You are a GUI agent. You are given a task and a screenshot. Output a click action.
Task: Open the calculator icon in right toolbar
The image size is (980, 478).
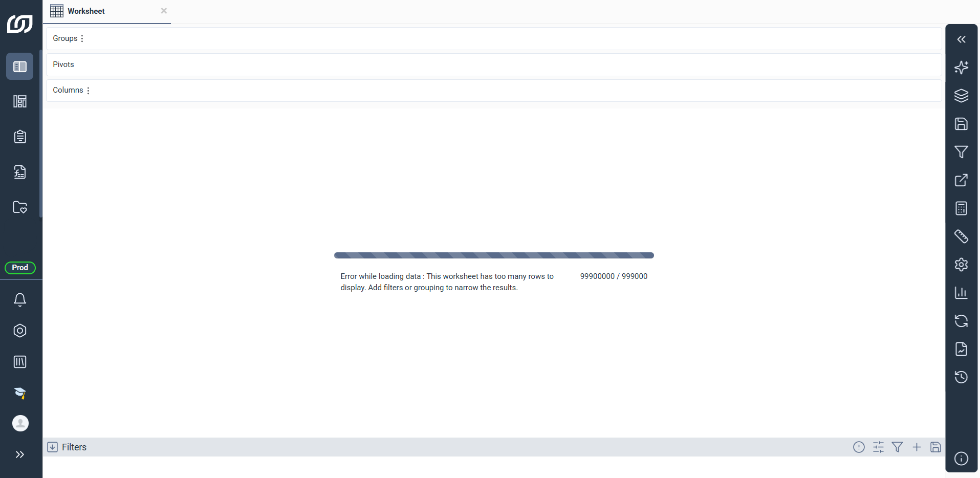[962, 208]
